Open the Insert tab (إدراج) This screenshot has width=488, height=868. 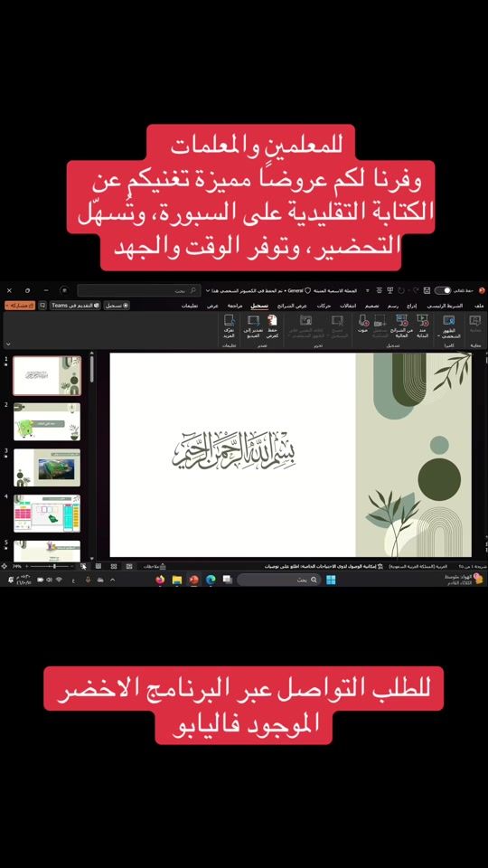412,306
